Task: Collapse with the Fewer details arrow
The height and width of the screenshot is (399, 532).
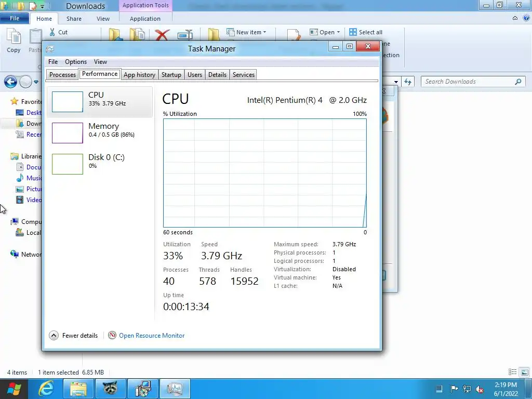Action: pos(54,336)
